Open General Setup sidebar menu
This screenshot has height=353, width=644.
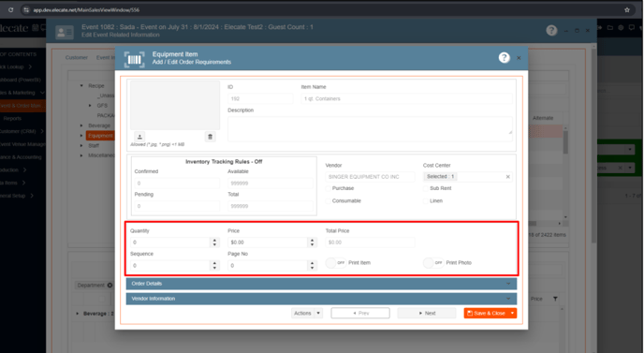tap(17, 196)
